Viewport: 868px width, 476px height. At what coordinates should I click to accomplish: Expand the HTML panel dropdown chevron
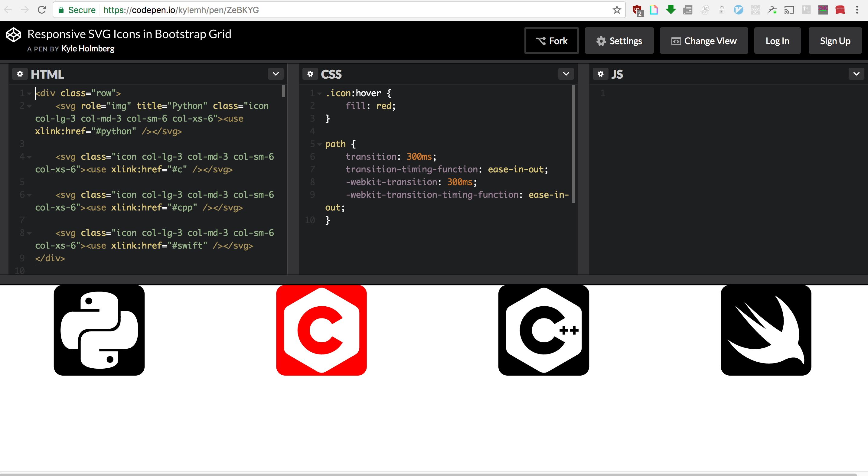coord(276,74)
